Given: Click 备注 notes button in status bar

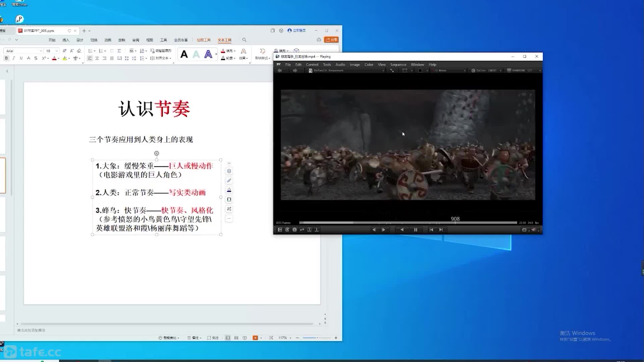Looking at the screenshot, I should [x=194, y=338].
